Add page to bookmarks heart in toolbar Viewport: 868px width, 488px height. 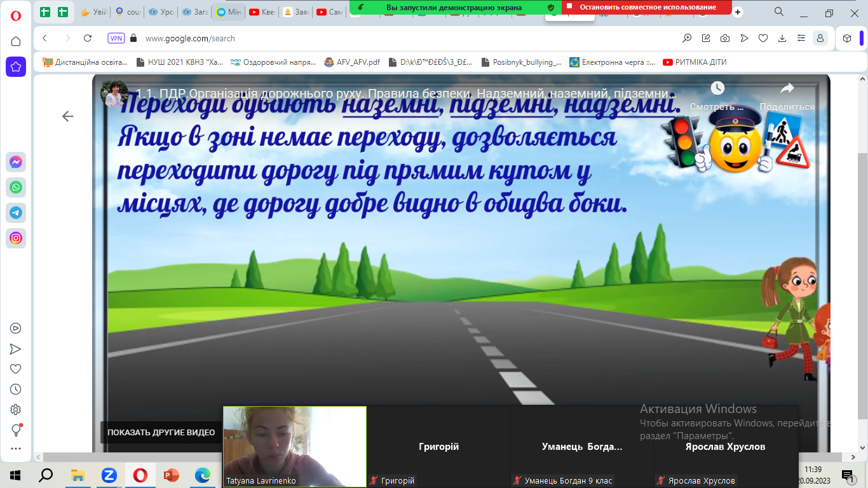[763, 38]
